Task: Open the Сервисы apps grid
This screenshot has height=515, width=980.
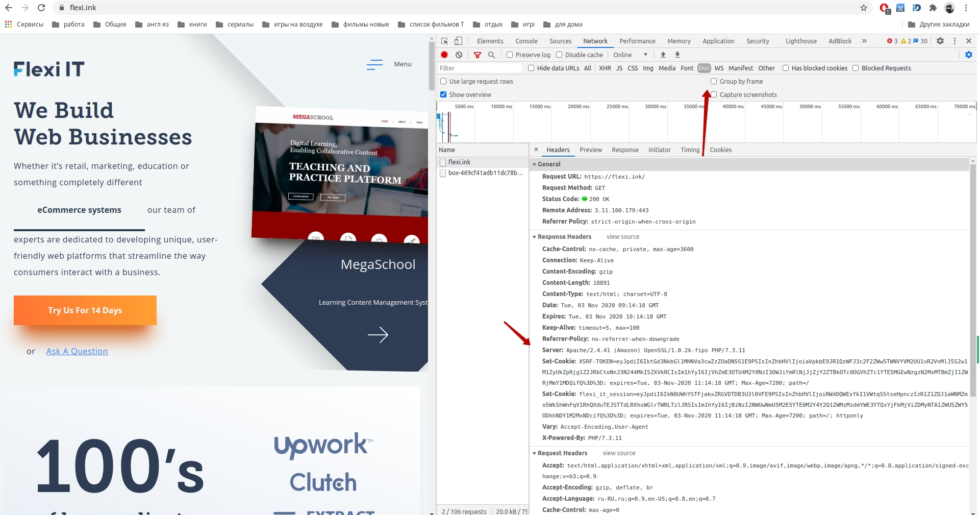Action: coord(24,24)
